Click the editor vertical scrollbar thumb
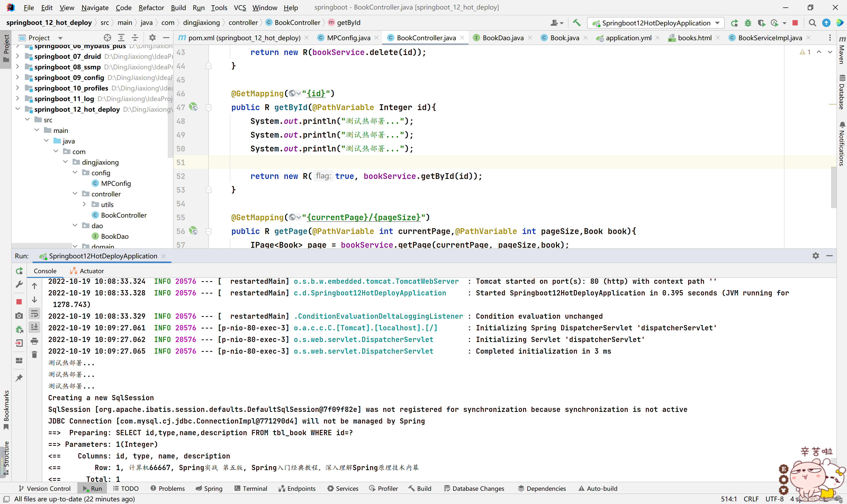 [x=834, y=187]
